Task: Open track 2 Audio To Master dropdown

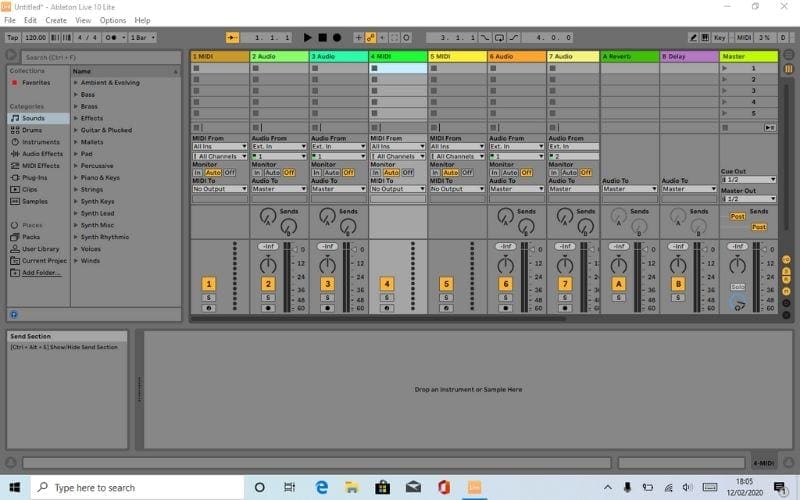Action: pyautogui.click(x=279, y=188)
